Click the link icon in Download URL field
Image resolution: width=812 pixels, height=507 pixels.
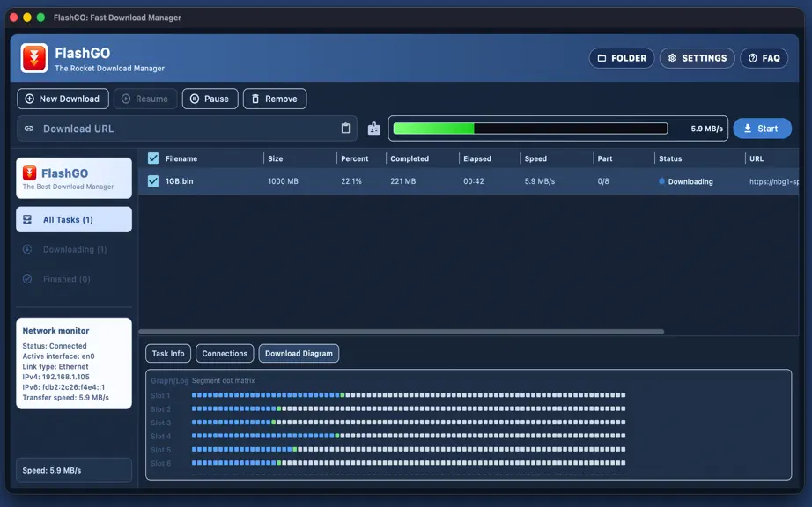coord(29,129)
